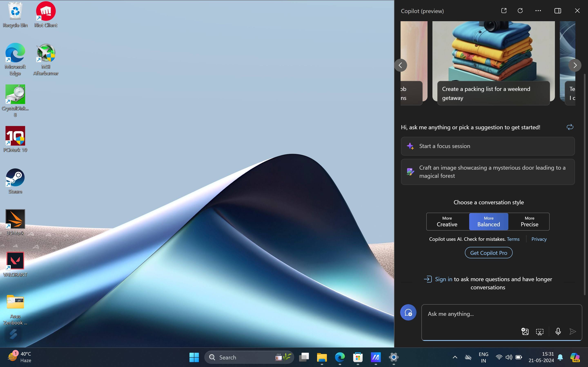Screen dimensions: 588x367
Task: Toggle the side-by-side docking icon
Action: [557, 11]
